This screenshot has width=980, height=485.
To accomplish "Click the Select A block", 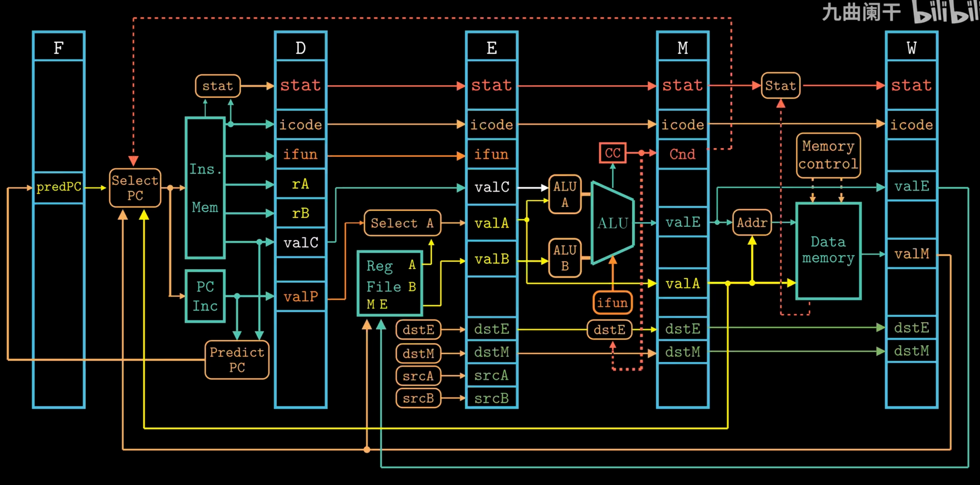I will coord(402,223).
